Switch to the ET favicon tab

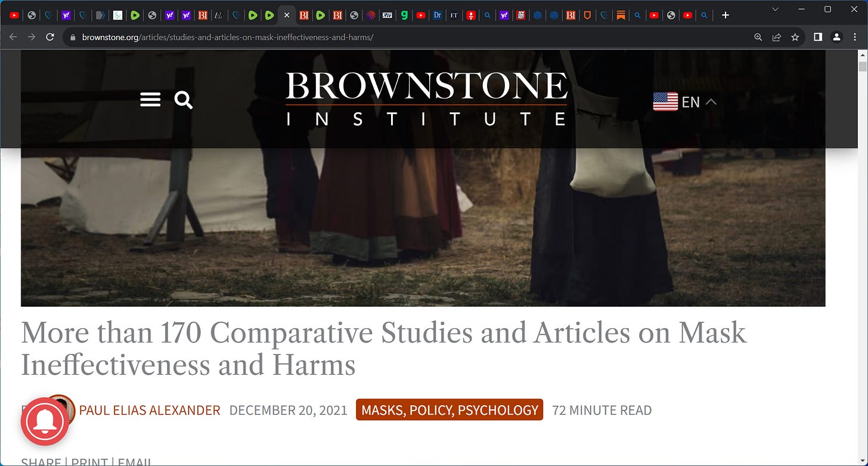(454, 15)
